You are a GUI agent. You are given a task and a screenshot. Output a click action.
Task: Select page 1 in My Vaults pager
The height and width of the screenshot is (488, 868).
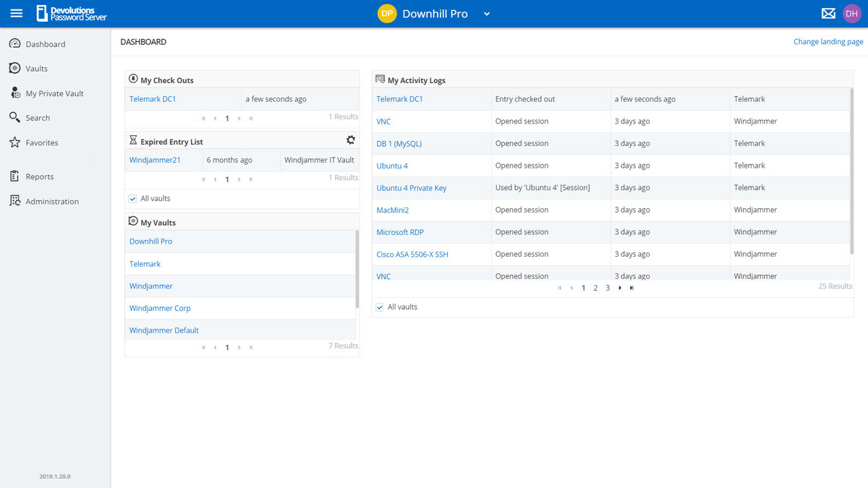[227, 348]
